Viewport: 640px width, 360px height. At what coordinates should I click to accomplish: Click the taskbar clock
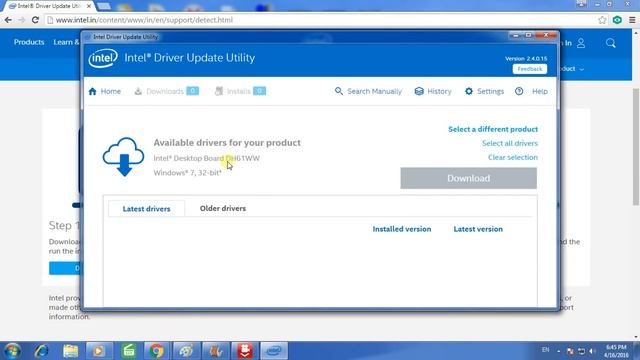616,351
